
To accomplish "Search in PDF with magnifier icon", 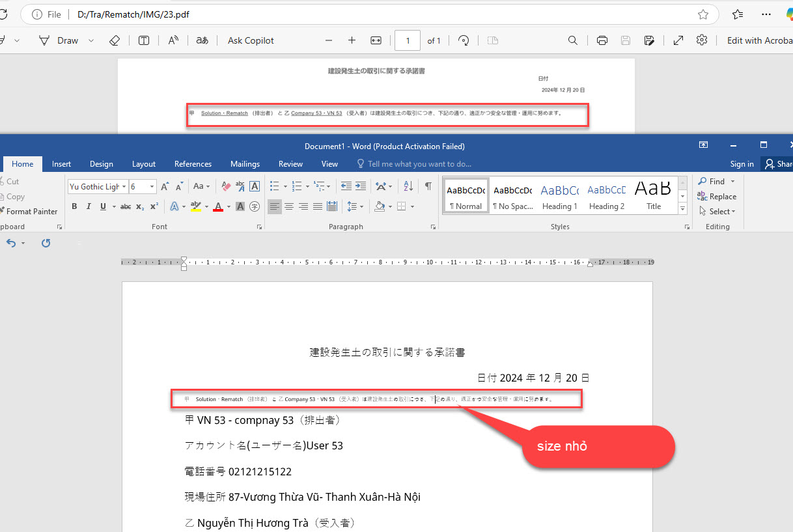I will coord(573,40).
